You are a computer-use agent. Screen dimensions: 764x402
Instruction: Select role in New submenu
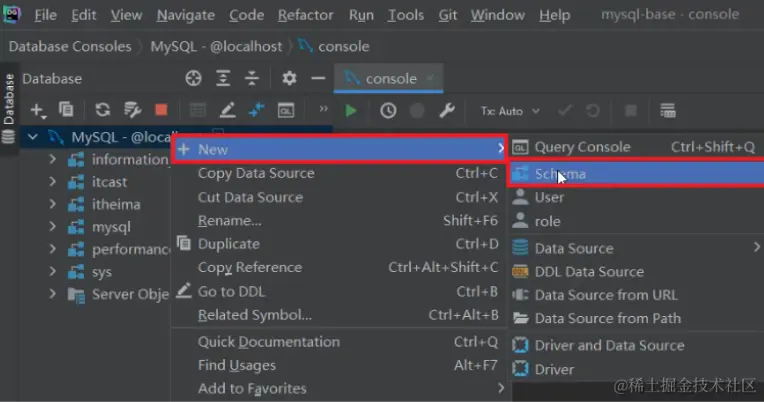coord(636,221)
